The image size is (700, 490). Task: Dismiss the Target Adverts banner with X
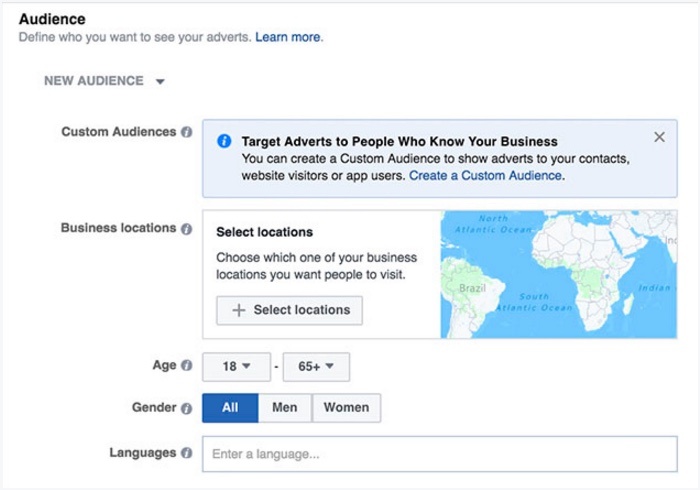pyautogui.click(x=659, y=137)
